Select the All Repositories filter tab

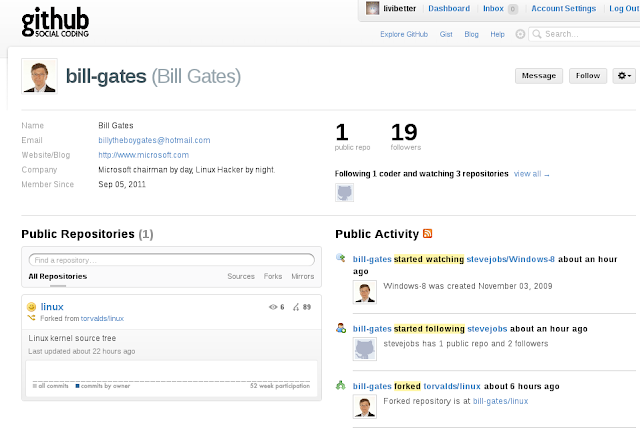point(57,276)
